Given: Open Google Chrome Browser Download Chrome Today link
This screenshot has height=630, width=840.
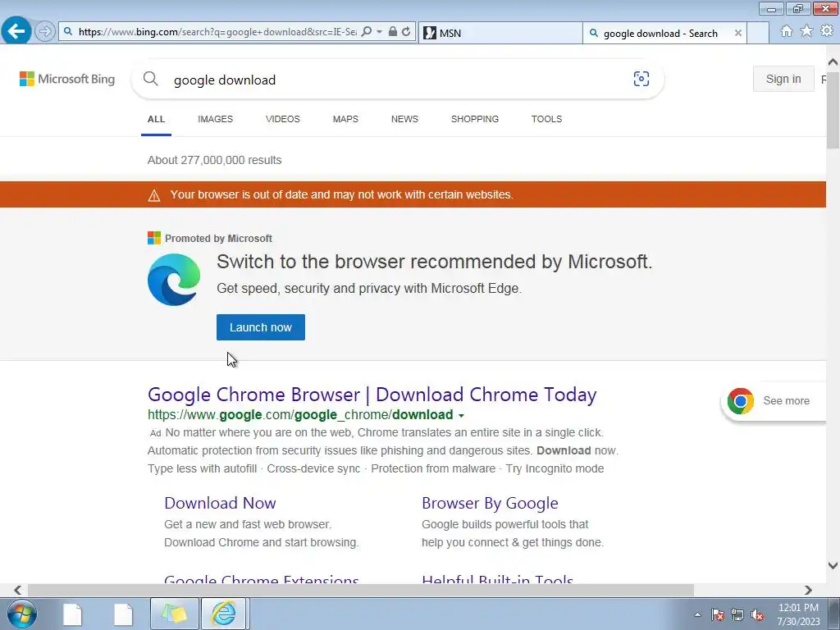Looking at the screenshot, I should click(x=372, y=395).
